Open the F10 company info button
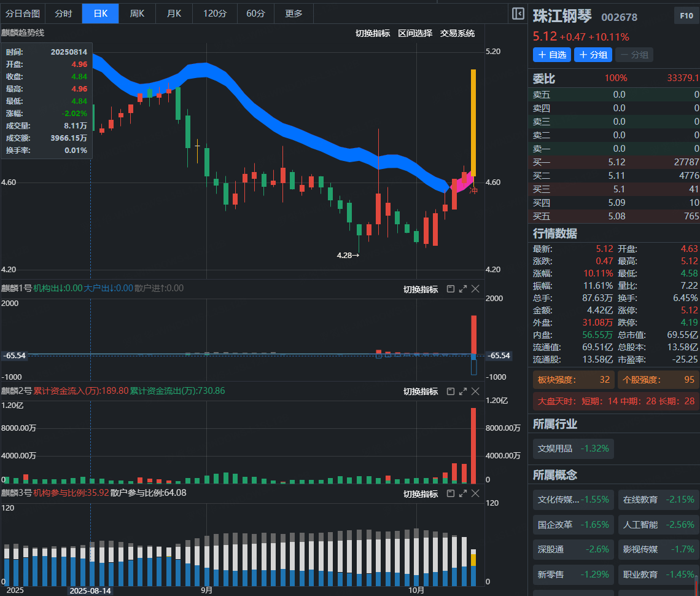The image size is (700, 596). pyautogui.click(x=686, y=17)
